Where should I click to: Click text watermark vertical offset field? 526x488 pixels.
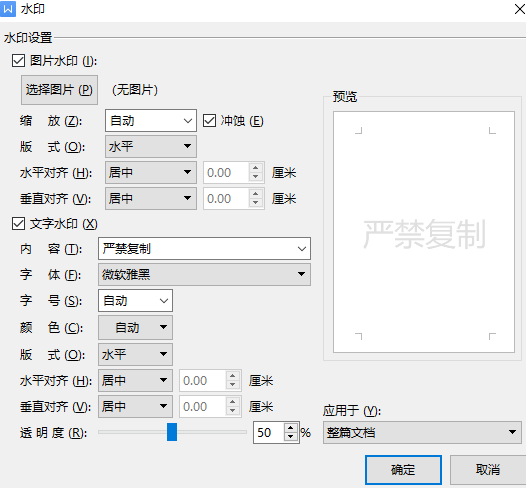click(203, 407)
